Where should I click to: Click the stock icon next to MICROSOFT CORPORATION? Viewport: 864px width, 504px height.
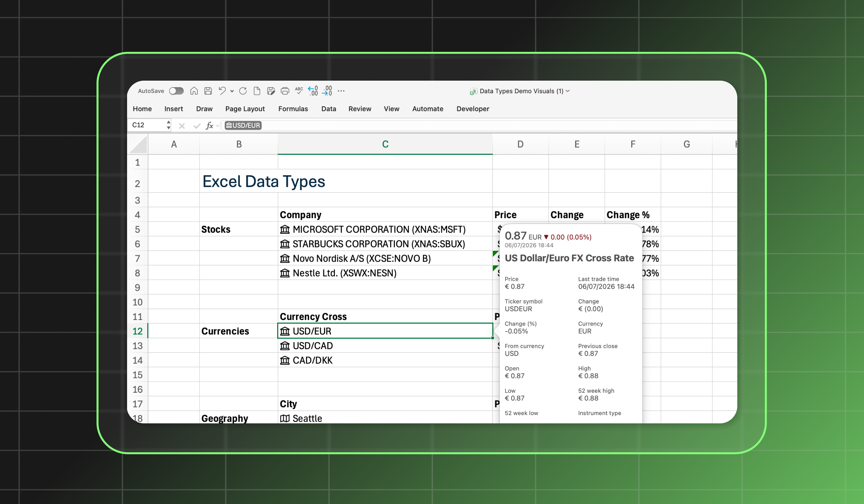click(285, 229)
